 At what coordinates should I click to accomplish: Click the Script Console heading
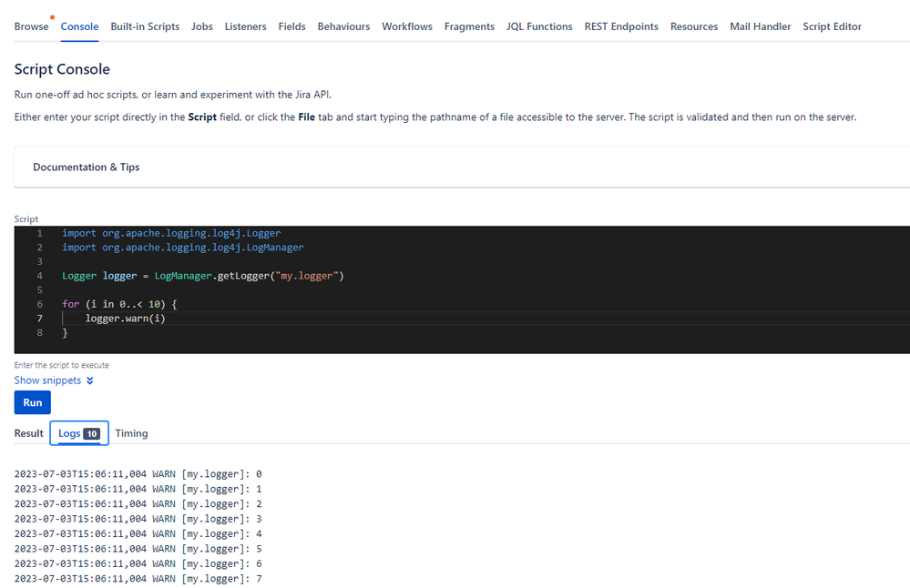[62, 69]
